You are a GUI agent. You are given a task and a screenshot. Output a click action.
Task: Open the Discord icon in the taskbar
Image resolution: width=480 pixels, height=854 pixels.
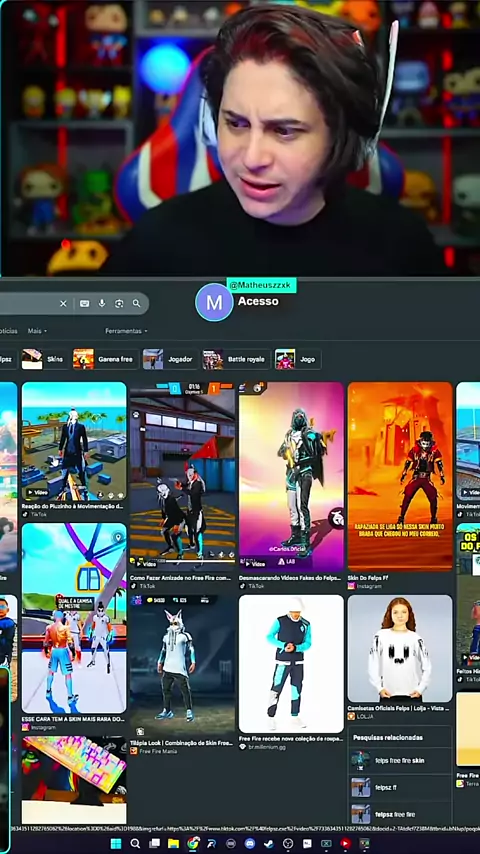coord(250,844)
